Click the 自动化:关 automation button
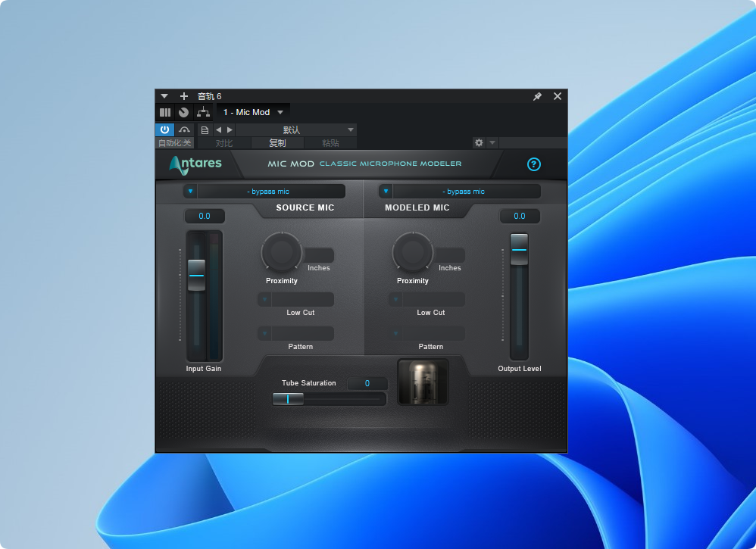This screenshot has width=756, height=549. (x=174, y=143)
